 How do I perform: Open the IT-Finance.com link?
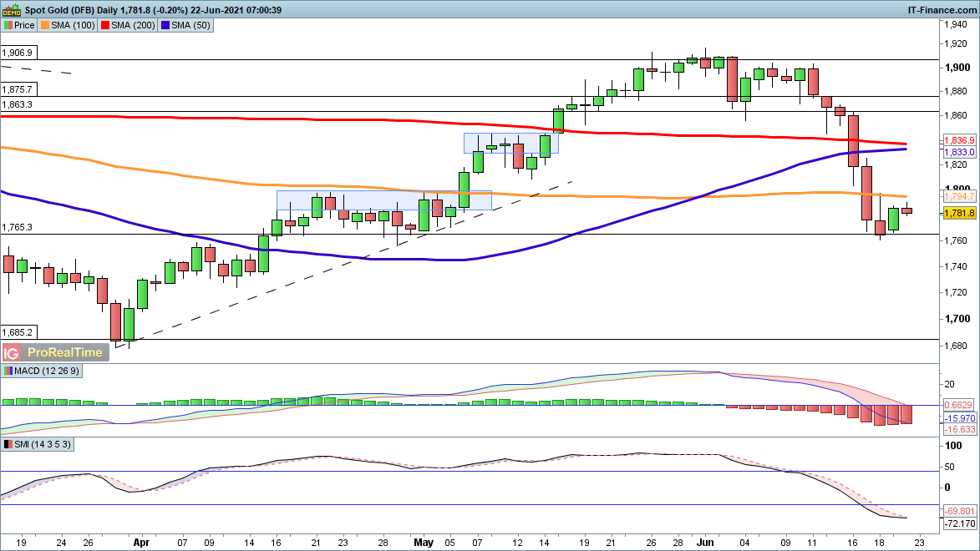pos(942,9)
